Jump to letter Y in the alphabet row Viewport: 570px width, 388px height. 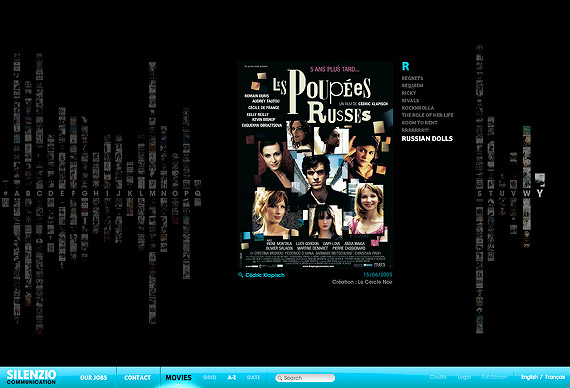click(x=539, y=193)
